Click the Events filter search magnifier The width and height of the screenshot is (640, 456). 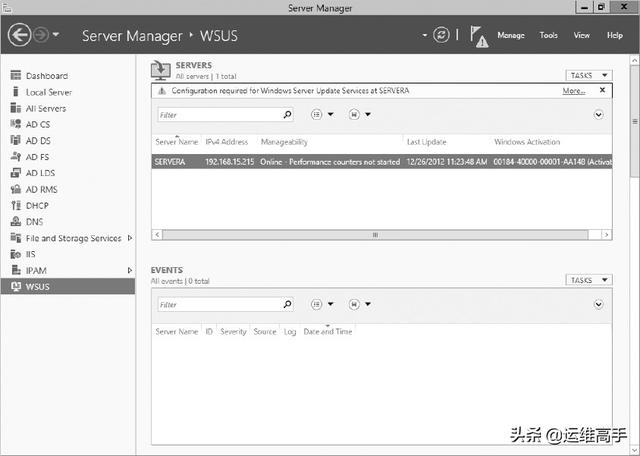point(287,304)
